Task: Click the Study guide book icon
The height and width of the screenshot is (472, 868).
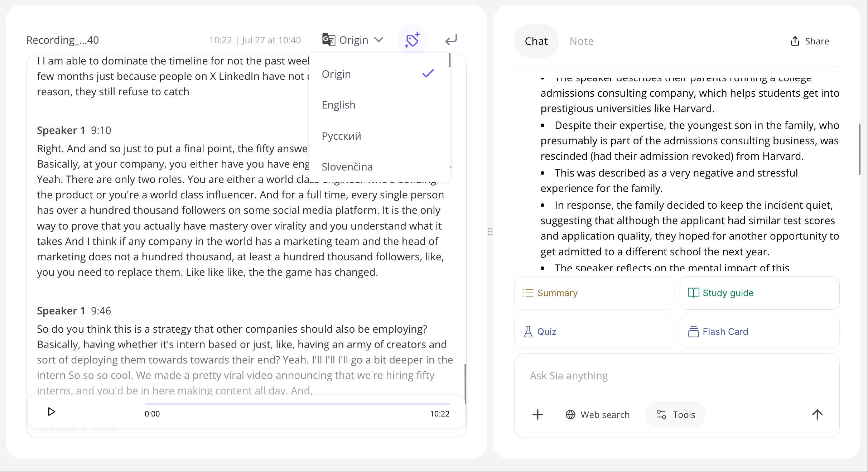Action: click(x=693, y=293)
